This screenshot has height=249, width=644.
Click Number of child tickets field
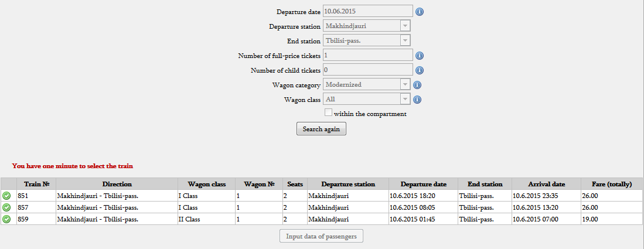click(x=368, y=70)
